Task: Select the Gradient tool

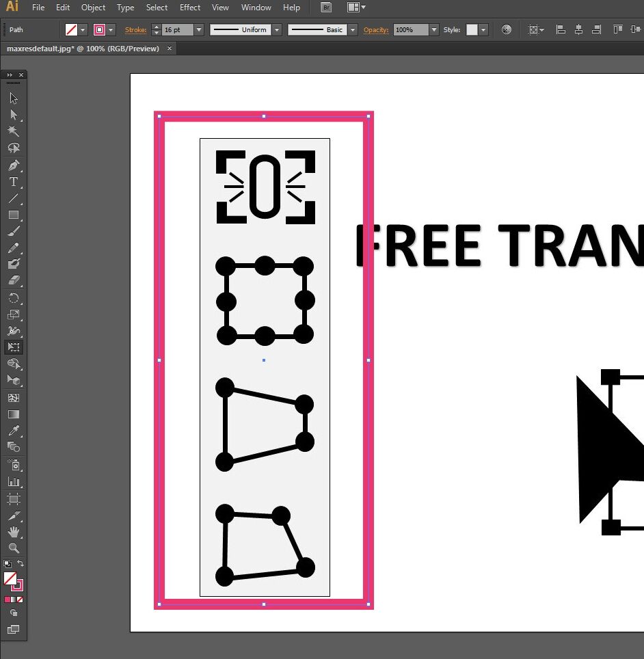Action: coord(14,414)
